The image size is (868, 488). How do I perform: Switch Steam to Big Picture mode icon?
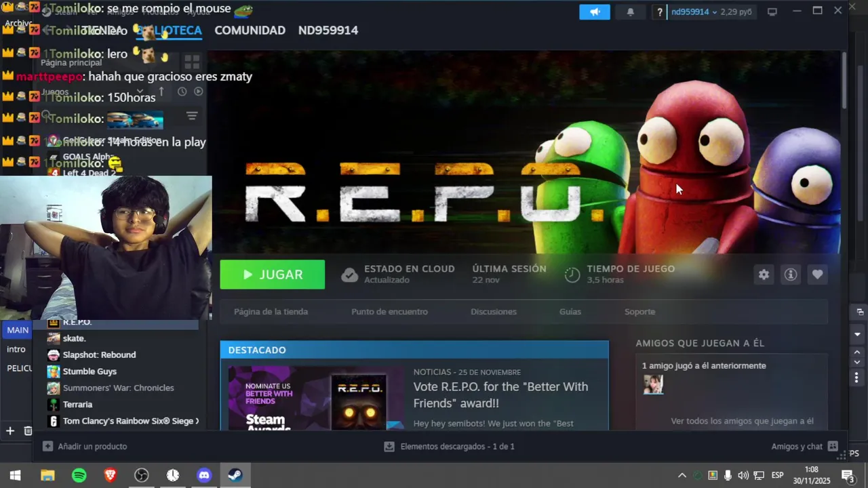[772, 12]
